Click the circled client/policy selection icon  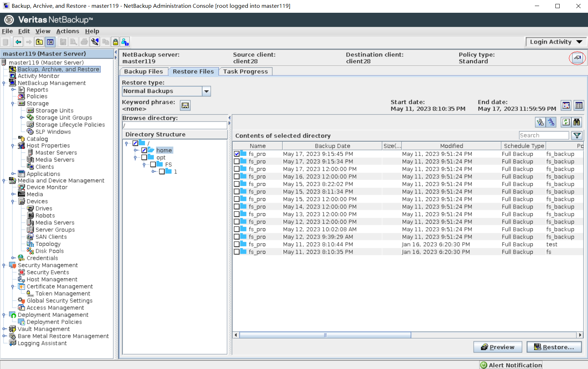[577, 58]
